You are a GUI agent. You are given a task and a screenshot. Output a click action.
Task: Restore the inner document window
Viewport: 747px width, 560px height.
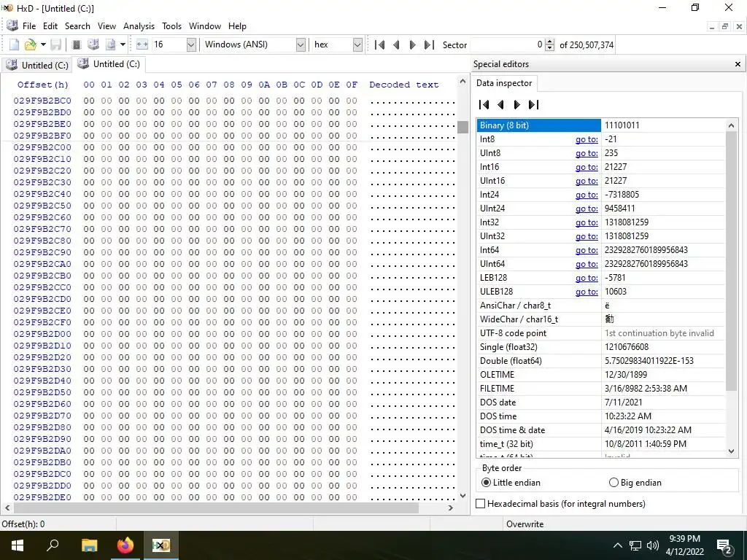[725, 27]
